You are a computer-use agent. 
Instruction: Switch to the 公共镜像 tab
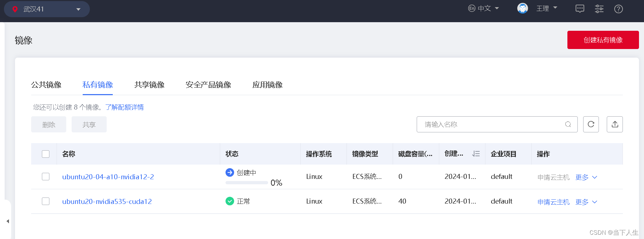[46, 85]
